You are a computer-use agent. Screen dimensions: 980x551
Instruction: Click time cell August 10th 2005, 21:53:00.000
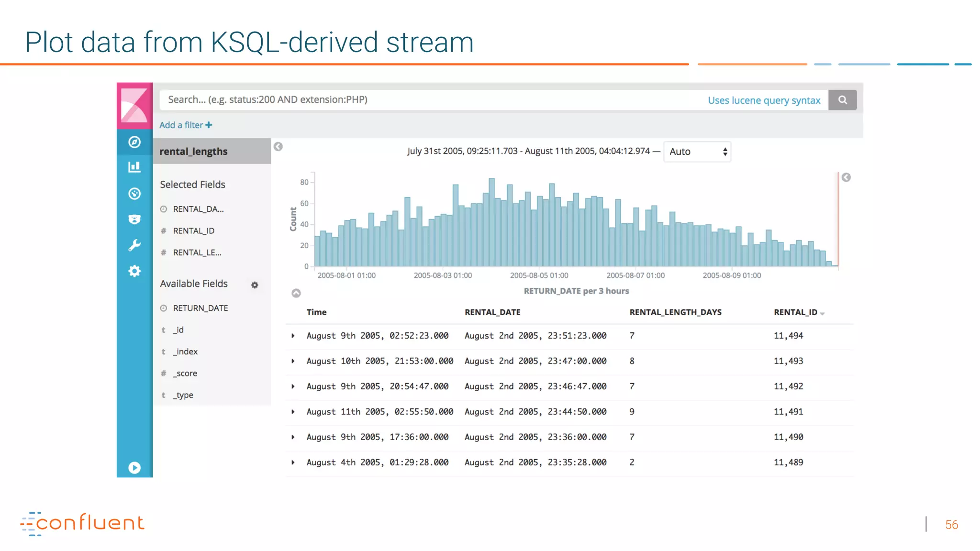[380, 361]
